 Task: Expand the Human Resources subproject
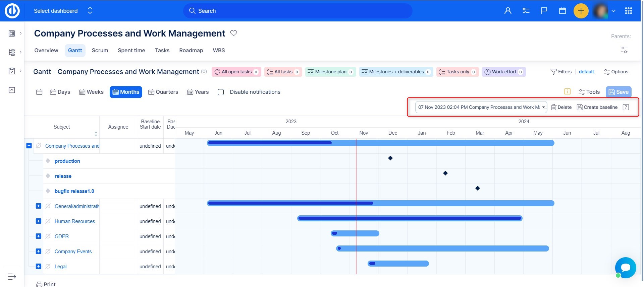pyautogui.click(x=39, y=221)
